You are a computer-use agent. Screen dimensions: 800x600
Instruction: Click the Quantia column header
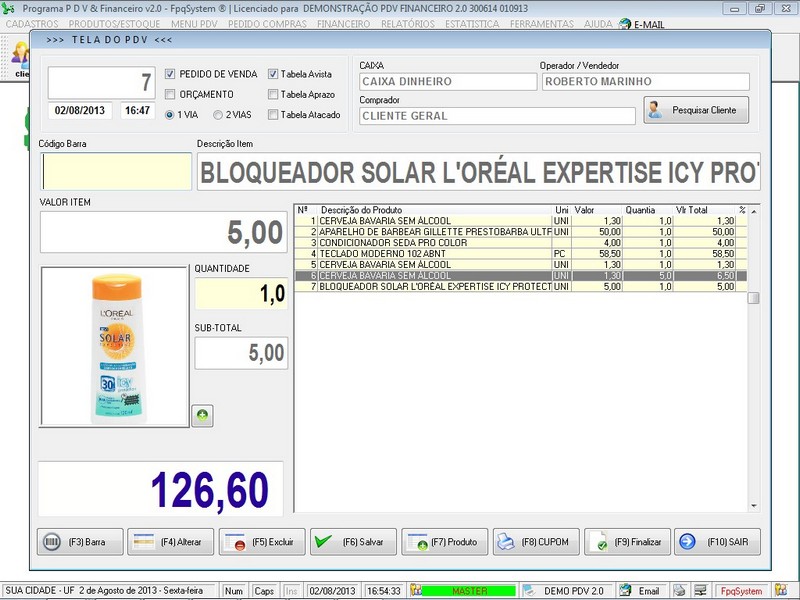click(x=648, y=210)
